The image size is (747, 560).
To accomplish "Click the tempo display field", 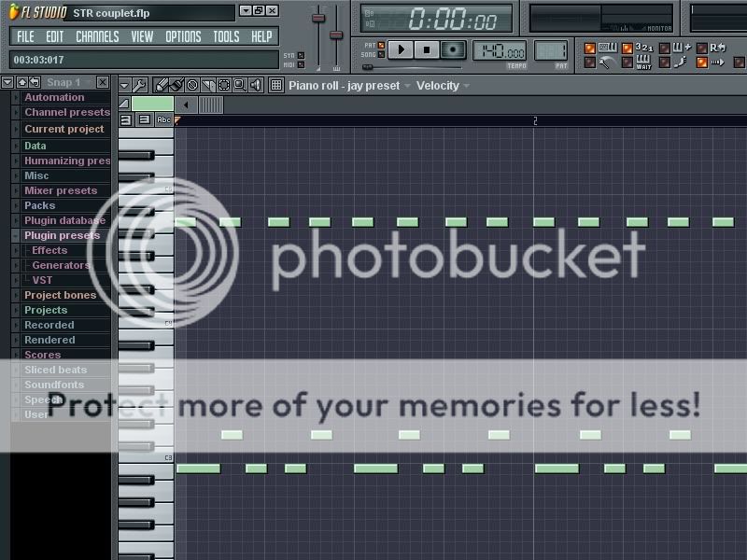I will tap(500, 50).
